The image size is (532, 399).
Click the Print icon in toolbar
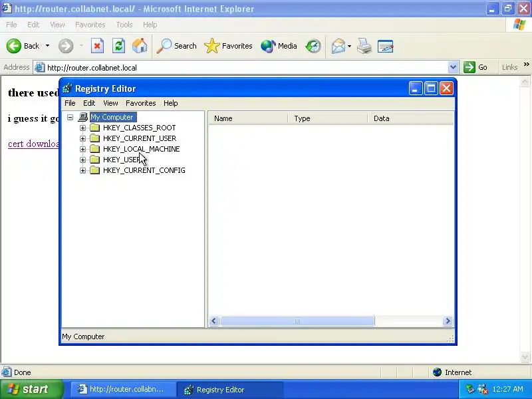(364, 46)
